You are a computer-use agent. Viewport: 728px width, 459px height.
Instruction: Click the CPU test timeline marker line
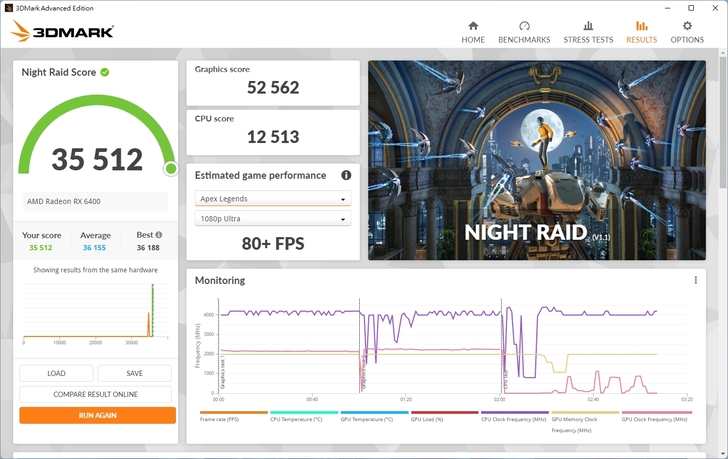pos(501,346)
